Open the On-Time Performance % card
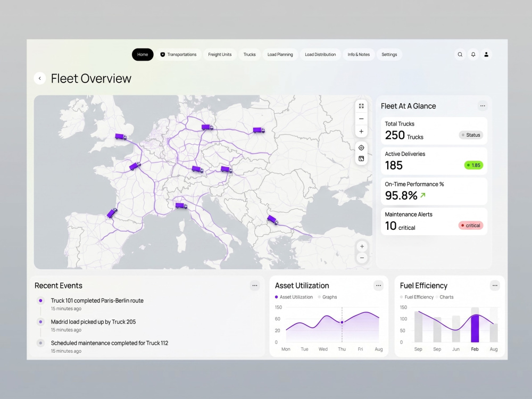 coord(434,192)
